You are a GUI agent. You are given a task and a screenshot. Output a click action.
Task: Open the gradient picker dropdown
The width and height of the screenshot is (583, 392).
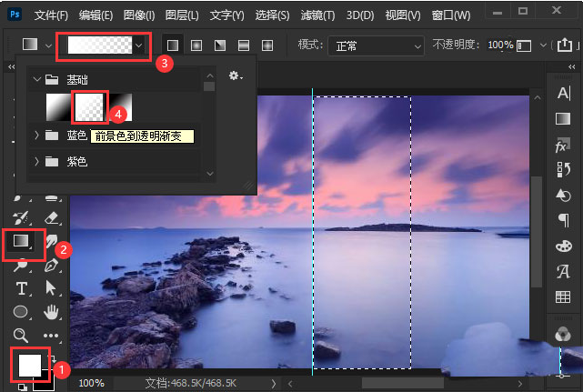pos(138,45)
